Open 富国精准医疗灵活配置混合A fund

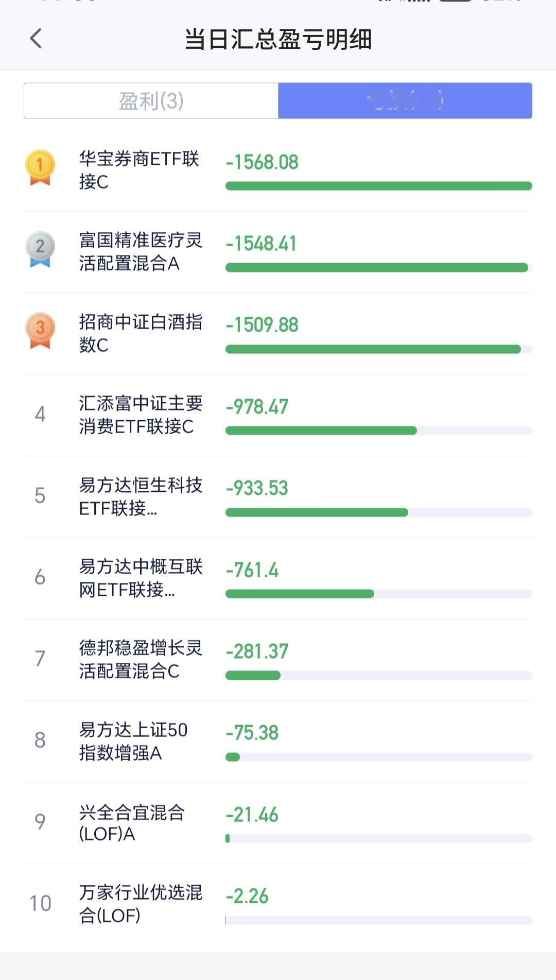(278, 252)
